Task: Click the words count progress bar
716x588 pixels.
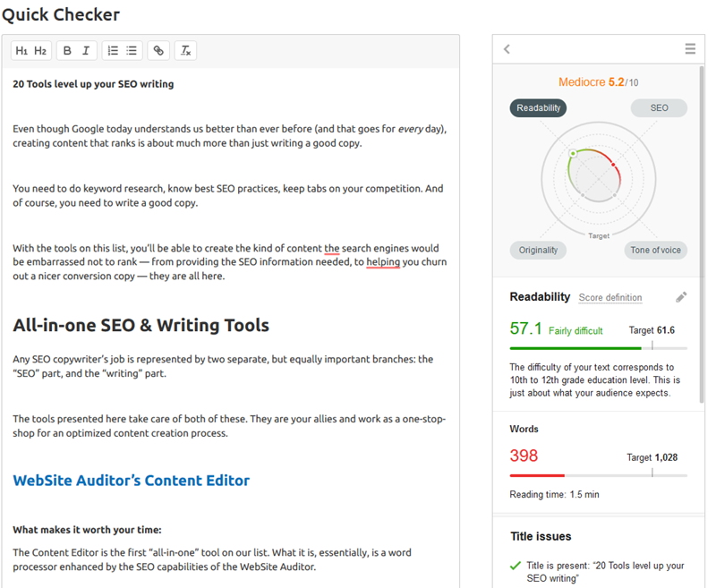Action: click(598, 475)
